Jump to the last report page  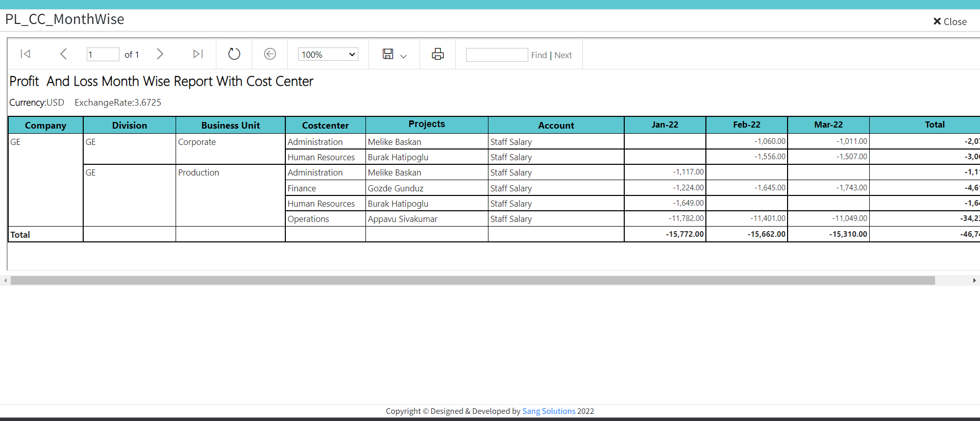(198, 54)
